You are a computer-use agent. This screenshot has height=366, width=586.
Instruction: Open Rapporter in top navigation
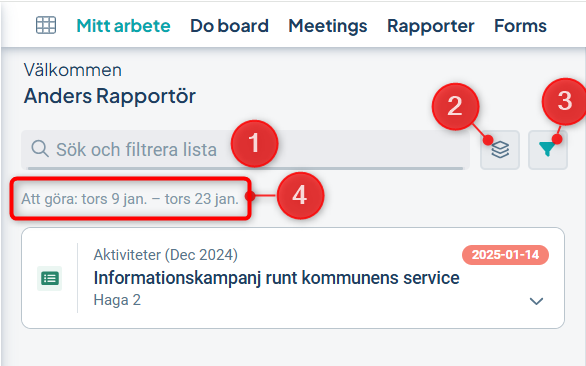tap(431, 26)
